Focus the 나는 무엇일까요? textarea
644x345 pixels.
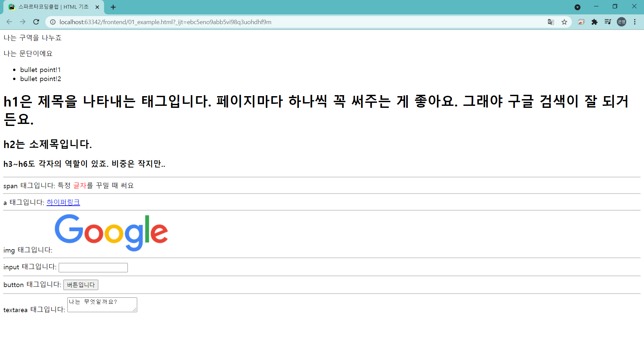tap(102, 305)
